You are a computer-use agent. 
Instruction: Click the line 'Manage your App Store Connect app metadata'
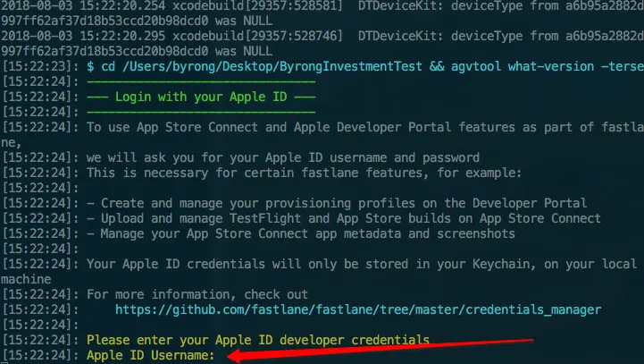click(301, 233)
